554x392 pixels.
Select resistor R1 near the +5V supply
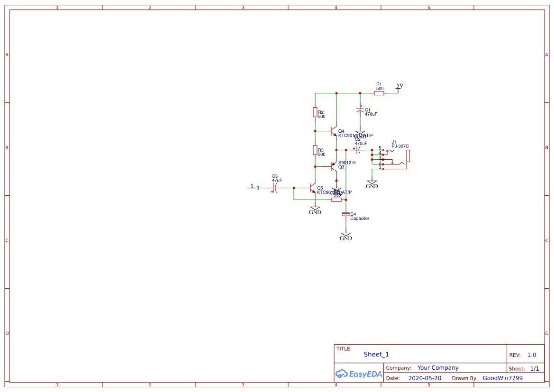pyautogui.click(x=379, y=93)
